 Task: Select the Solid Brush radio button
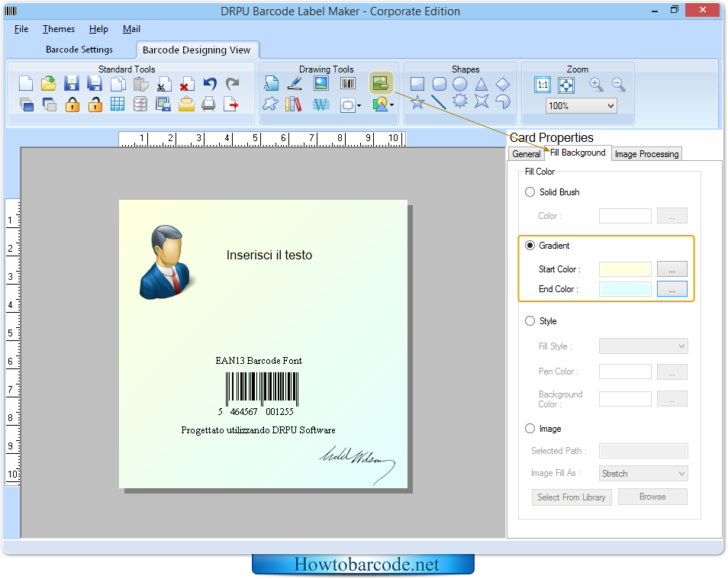click(x=530, y=192)
